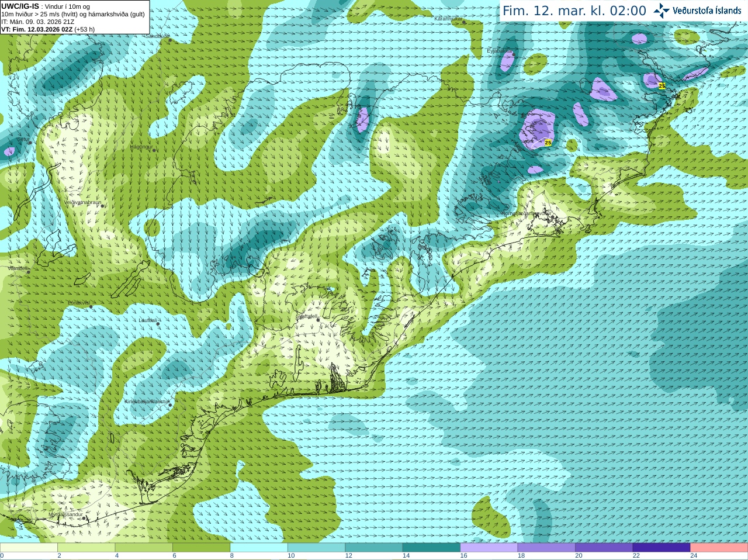The height and width of the screenshot is (560, 748).
Task: Pick the light green 2–4 m/s legend swatch
Action: (86, 548)
